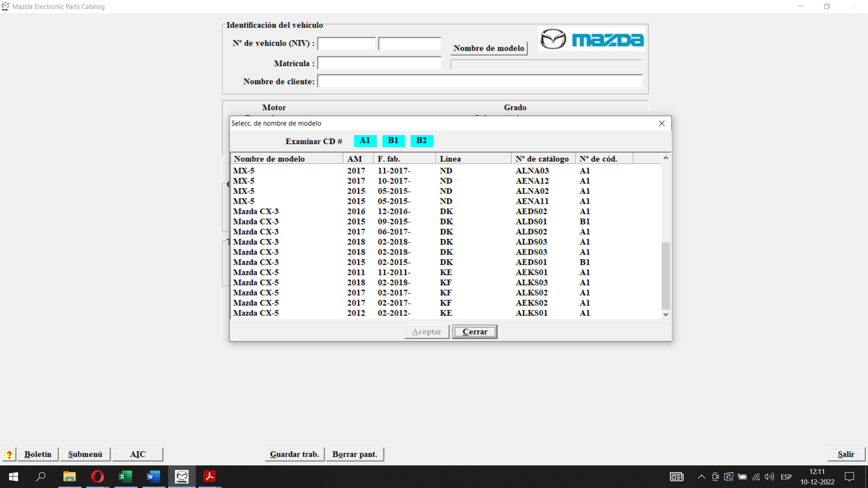Open the Boletín button
The width and height of the screenshot is (868, 488).
pyautogui.click(x=38, y=454)
